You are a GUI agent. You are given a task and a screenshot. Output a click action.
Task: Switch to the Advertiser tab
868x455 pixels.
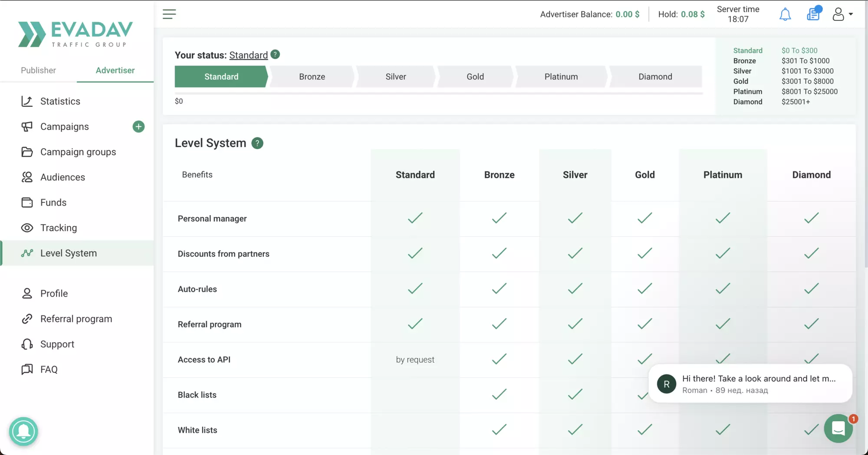pos(115,70)
